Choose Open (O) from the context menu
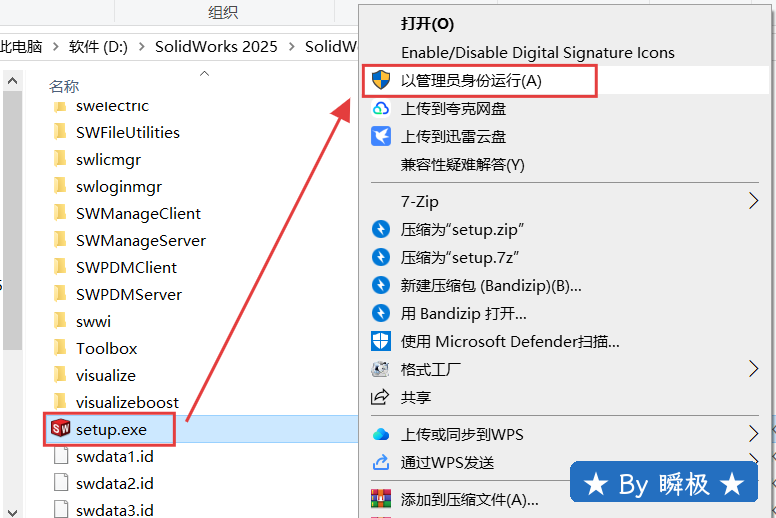The width and height of the screenshot is (776, 518). tap(427, 23)
